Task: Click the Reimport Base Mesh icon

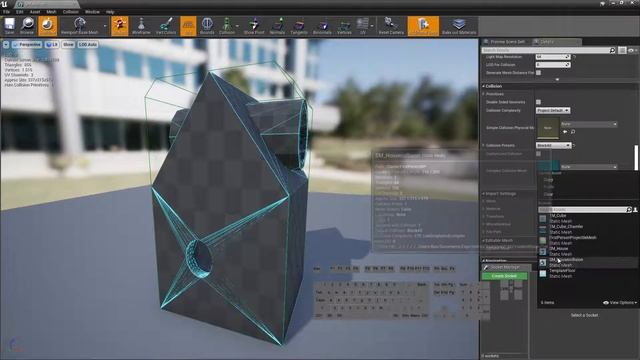Action: 80,26
